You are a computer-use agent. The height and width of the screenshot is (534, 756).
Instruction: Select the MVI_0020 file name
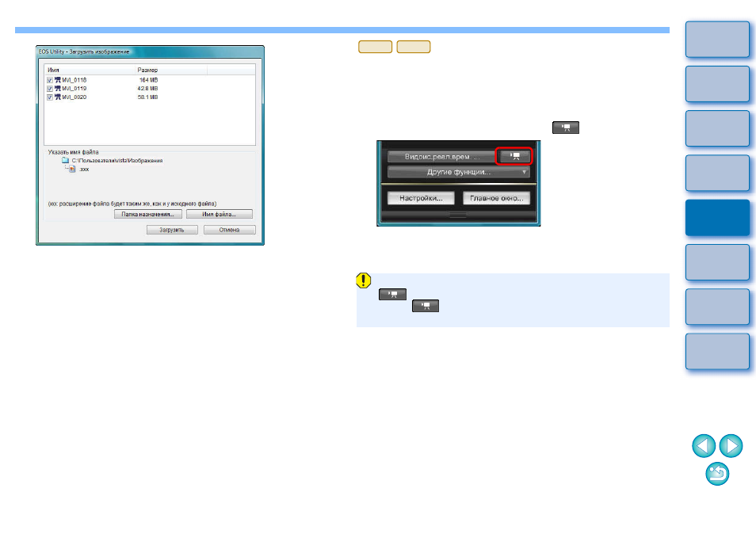click(74, 97)
